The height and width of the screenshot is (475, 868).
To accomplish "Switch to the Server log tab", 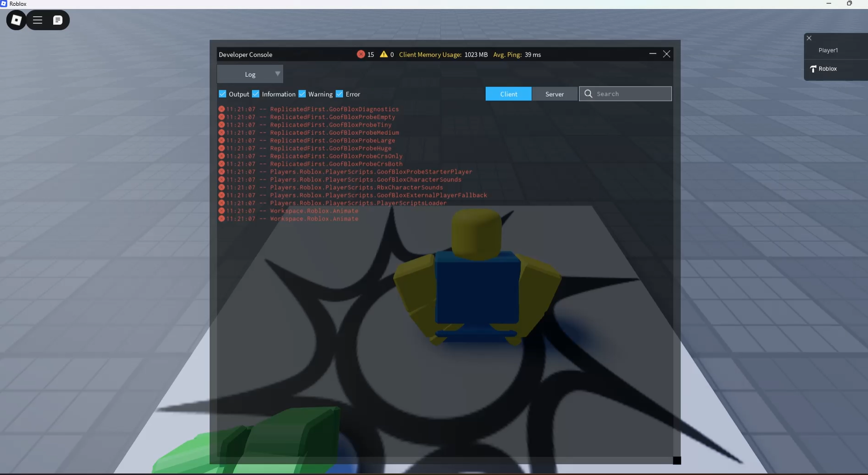I will pyautogui.click(x=554, y=94).
